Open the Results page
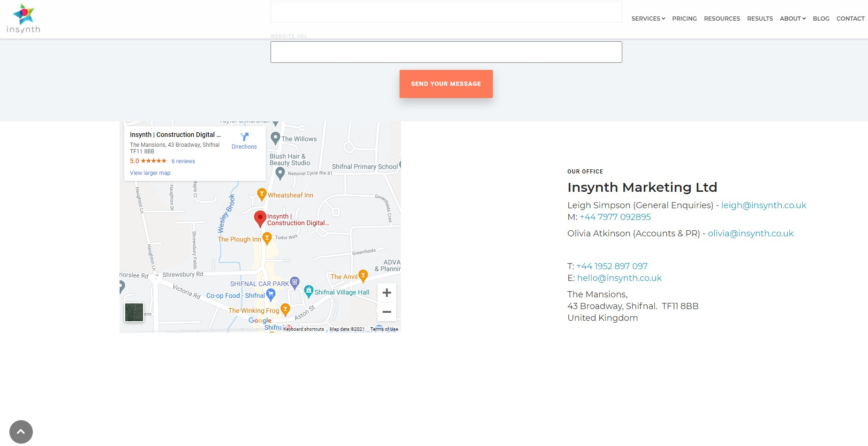Viewport: 868px width, 446px height. [x=760, y=19]
